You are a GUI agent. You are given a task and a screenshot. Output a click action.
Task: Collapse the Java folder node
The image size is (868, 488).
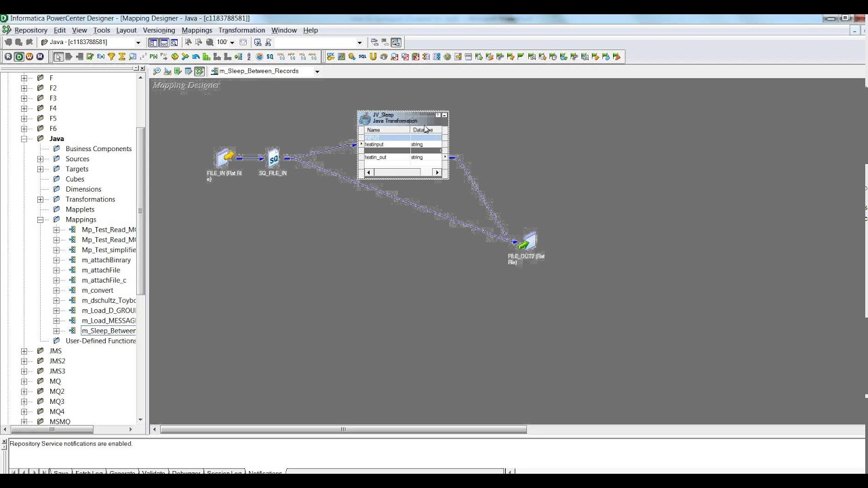tap(24, 139)
